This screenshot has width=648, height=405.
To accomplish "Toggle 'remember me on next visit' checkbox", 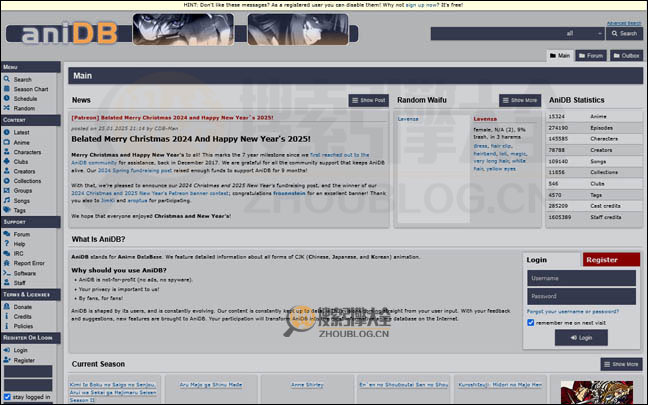I will click(x=531, y=322).
